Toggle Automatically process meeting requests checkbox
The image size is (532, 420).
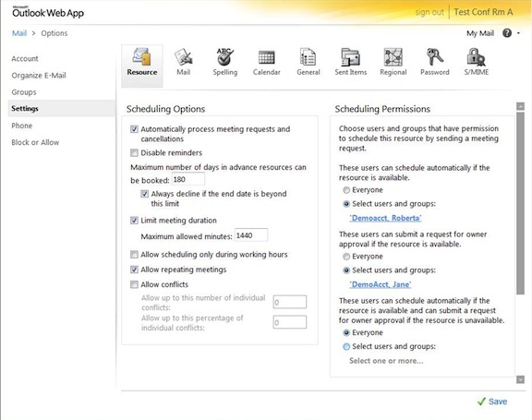coord(134,129)
